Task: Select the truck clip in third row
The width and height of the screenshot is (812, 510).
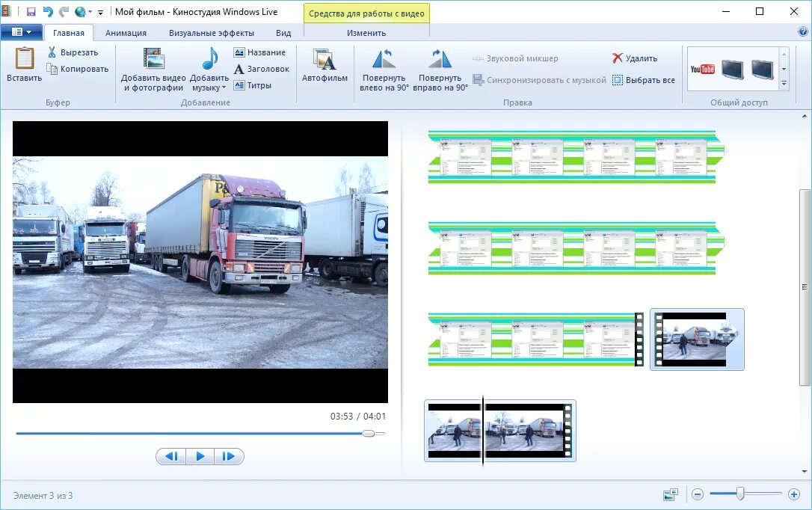Action: 697,340
